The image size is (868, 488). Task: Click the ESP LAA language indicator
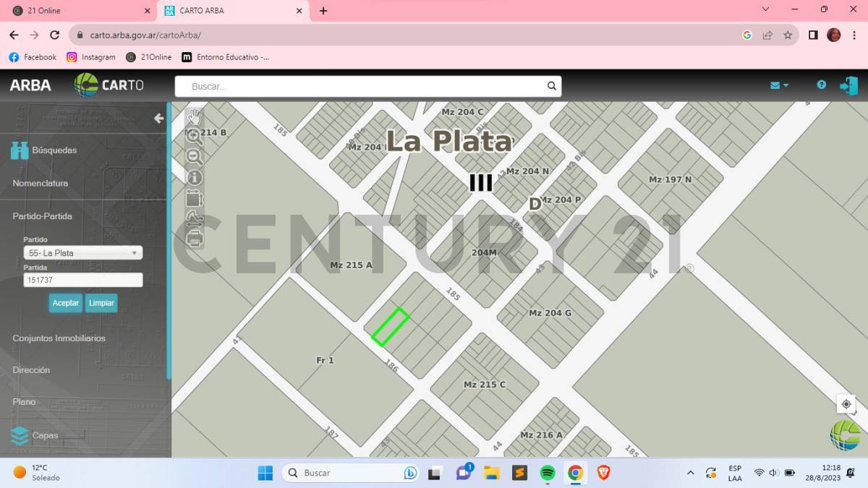click(734, 473)
